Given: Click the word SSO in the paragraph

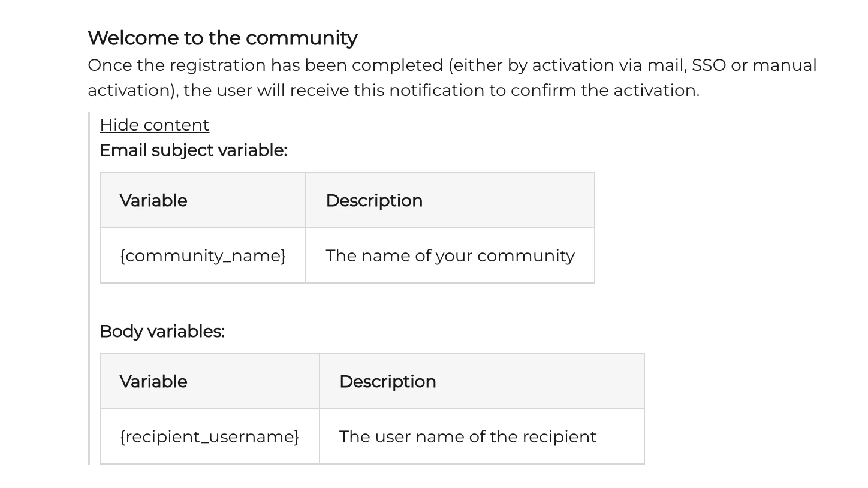Looking at the screenshot, I should coord(709,65).
